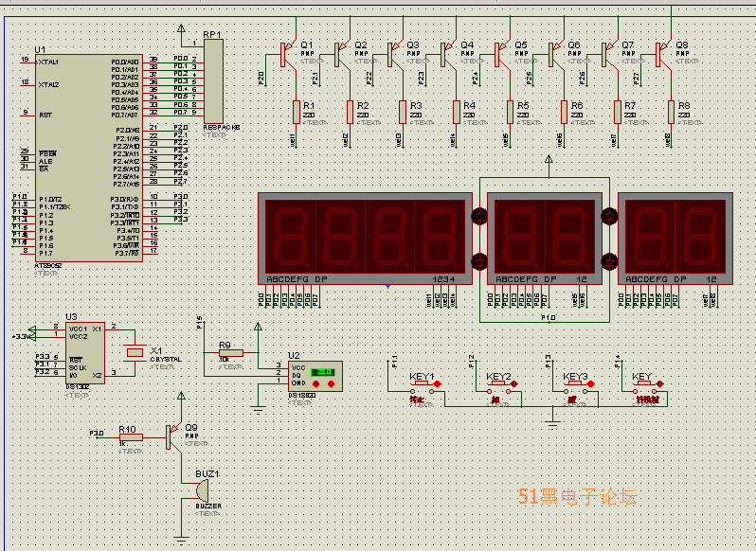Click the RST pin label on U1
The image size is (756, 551).
point(45,116)
